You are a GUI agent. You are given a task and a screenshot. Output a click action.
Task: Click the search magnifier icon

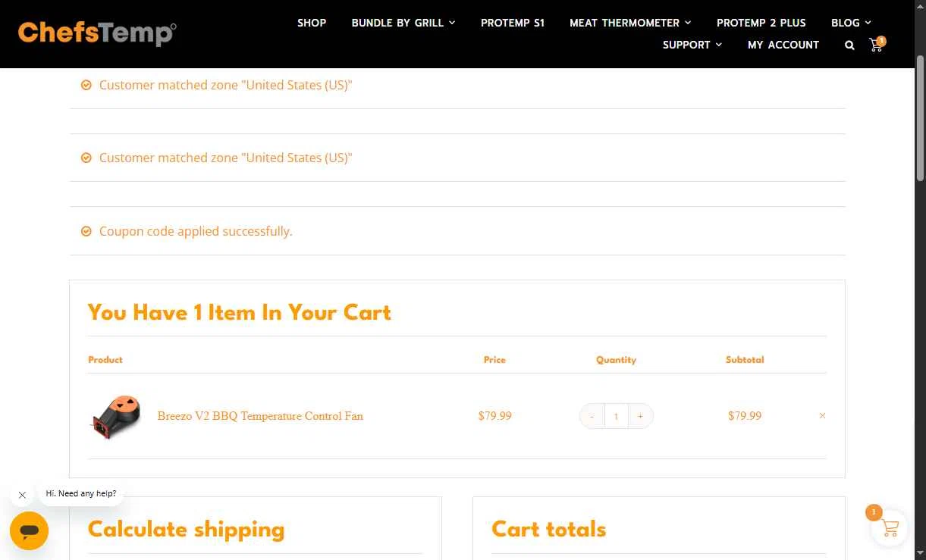(849, 45)
